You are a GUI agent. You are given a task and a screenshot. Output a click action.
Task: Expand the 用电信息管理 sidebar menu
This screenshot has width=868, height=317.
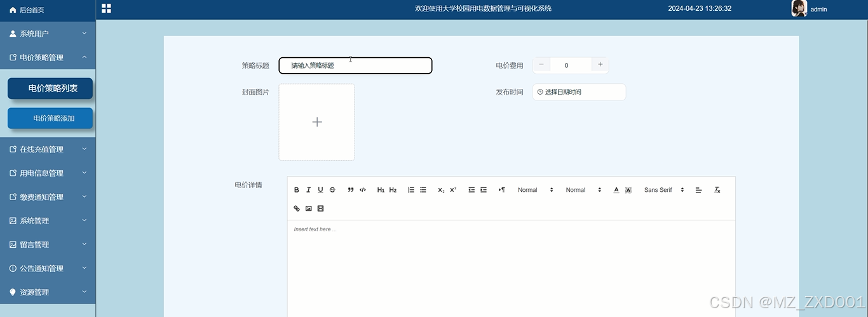tap(48, 173)
